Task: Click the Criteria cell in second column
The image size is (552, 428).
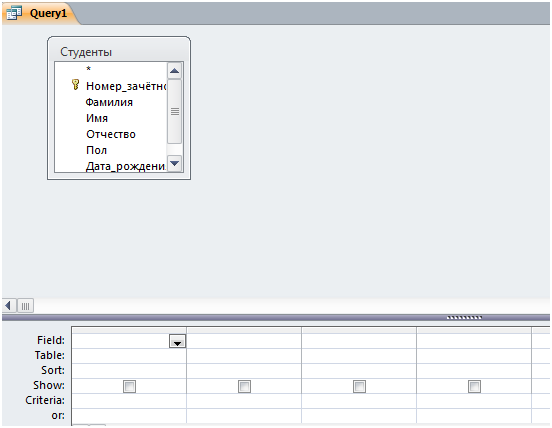Action: click(244, 401)
